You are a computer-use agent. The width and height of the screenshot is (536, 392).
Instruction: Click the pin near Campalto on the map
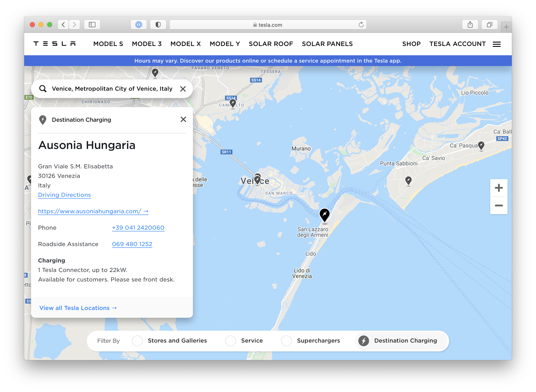233,103
